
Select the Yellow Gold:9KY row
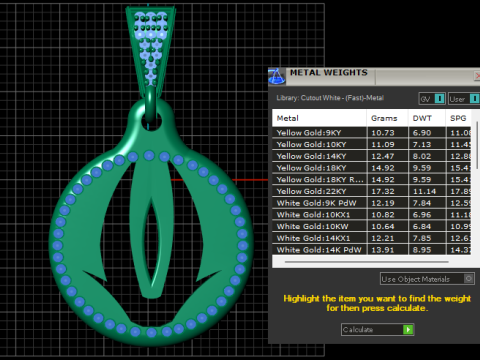coord(372,133)
